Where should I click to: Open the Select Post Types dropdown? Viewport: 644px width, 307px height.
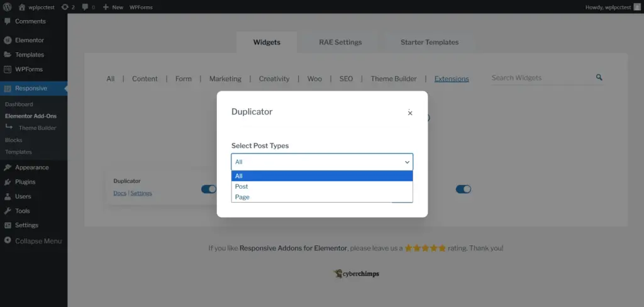pyautogui.click(x=322, y=162)
